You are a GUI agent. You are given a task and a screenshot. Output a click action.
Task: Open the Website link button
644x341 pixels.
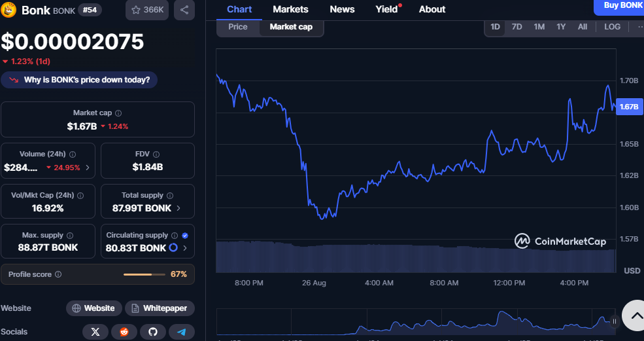(93, 308)
